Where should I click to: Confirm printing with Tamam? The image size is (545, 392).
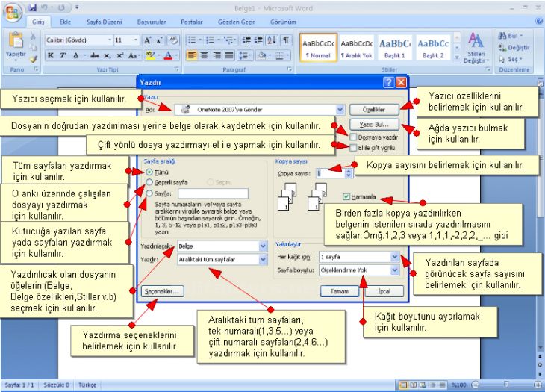339,291
